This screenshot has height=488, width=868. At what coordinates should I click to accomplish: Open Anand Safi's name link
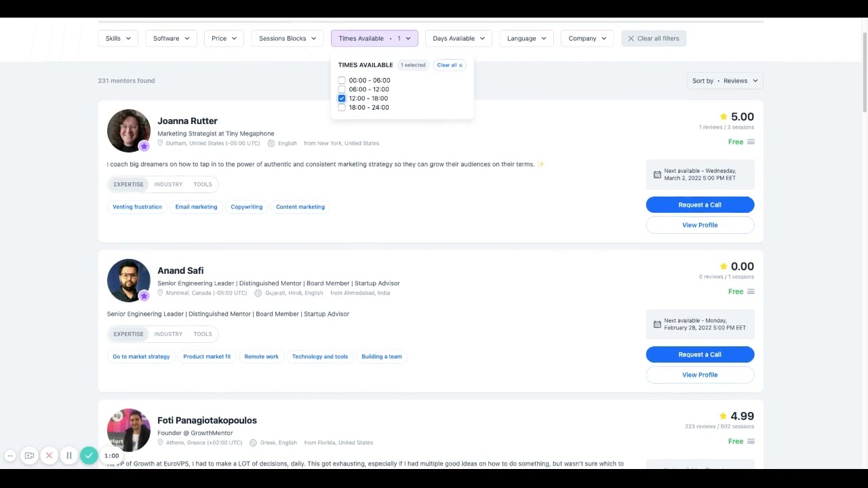[x=180, y=270]
